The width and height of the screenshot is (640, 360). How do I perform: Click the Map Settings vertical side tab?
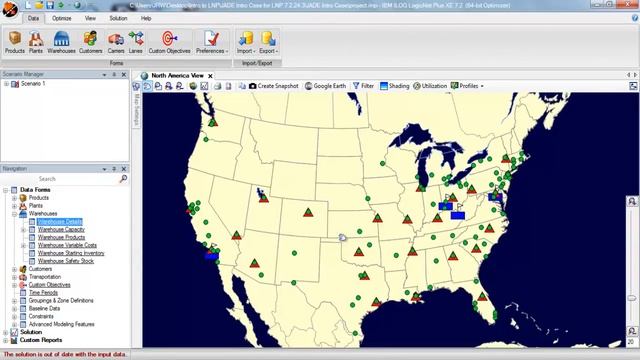coord(137,110)
